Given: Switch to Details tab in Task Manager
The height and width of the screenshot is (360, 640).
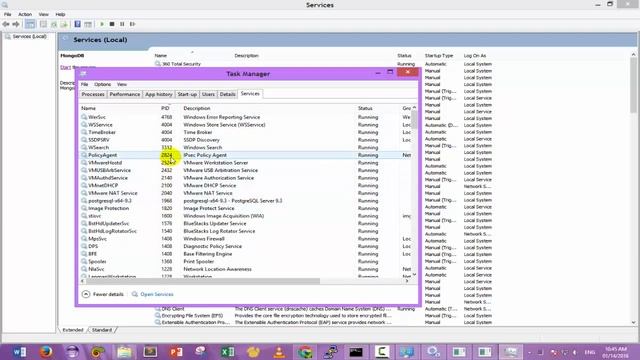Looking at the screenshot, I should click(x=227, y=94).
